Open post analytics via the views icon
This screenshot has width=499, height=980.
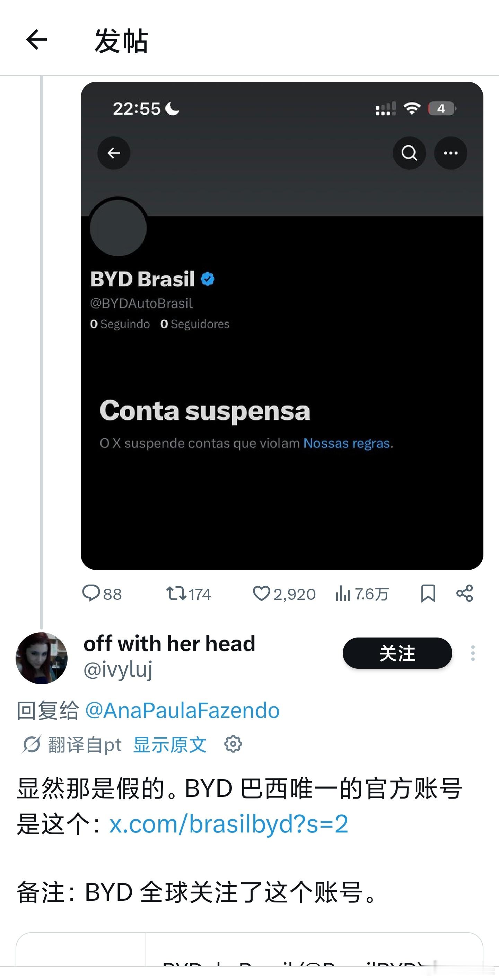(344, 594)
